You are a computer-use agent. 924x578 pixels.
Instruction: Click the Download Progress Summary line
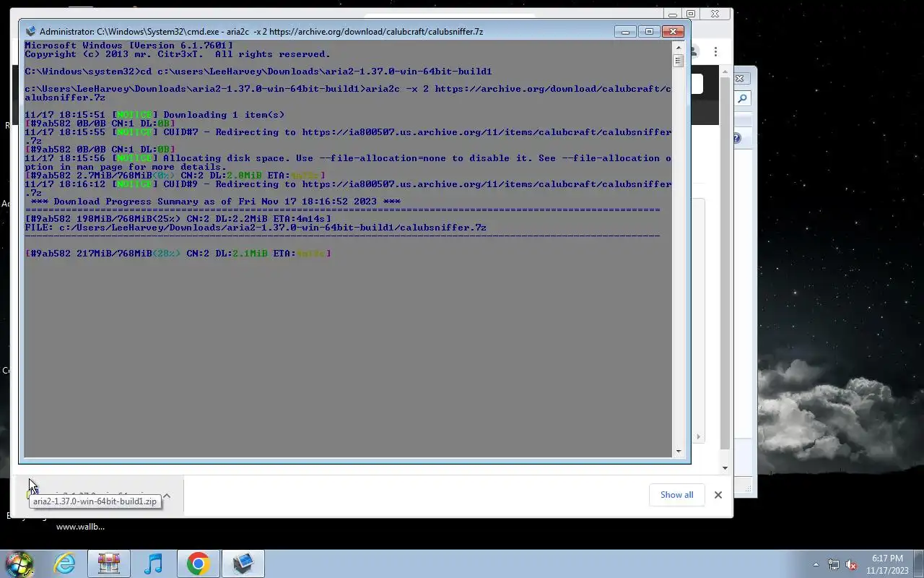click(x=216, y=202)
